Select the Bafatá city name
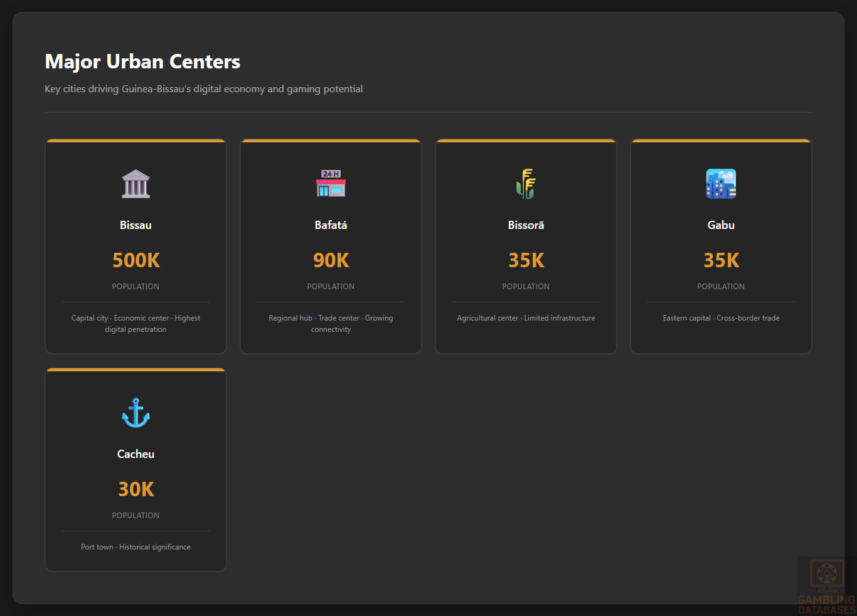This screenshot has height=616, width=857. (x=331, y=225)
